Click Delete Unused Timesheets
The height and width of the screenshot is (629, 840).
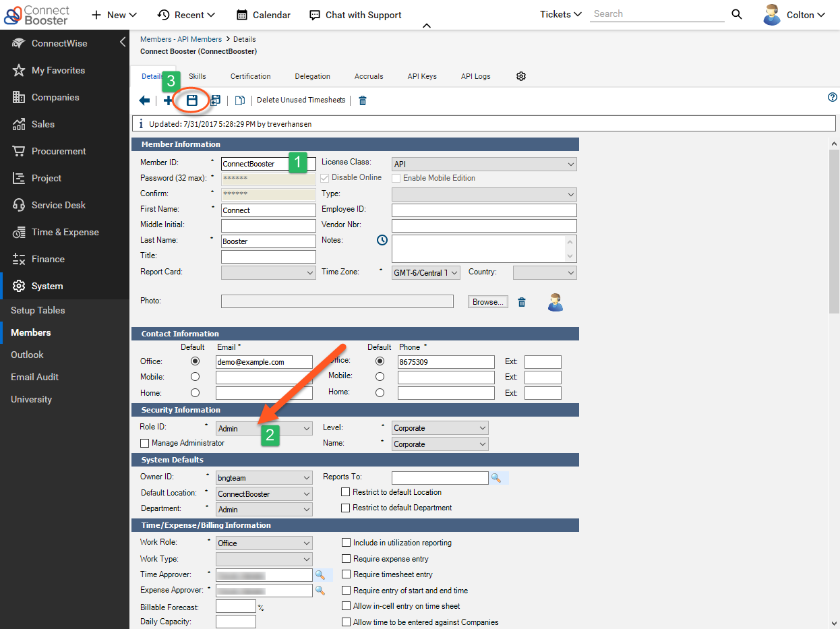tap(301, 100)
